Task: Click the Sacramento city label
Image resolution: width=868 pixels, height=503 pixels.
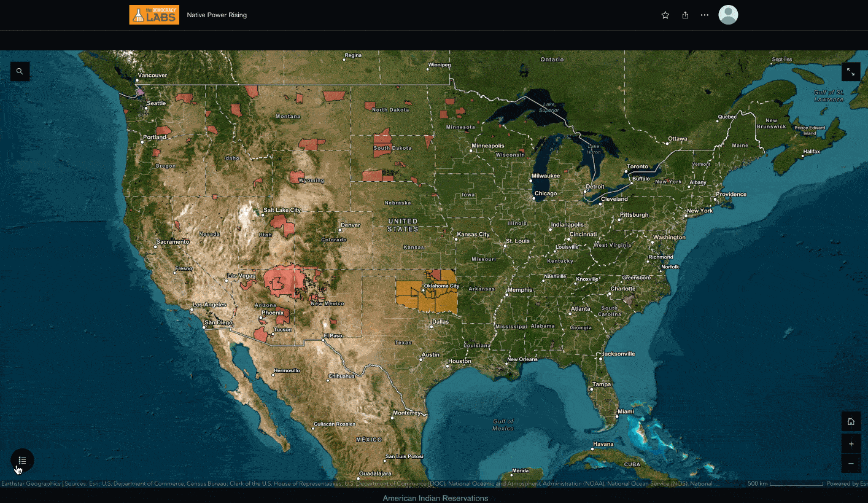Action: click(173, 241)
